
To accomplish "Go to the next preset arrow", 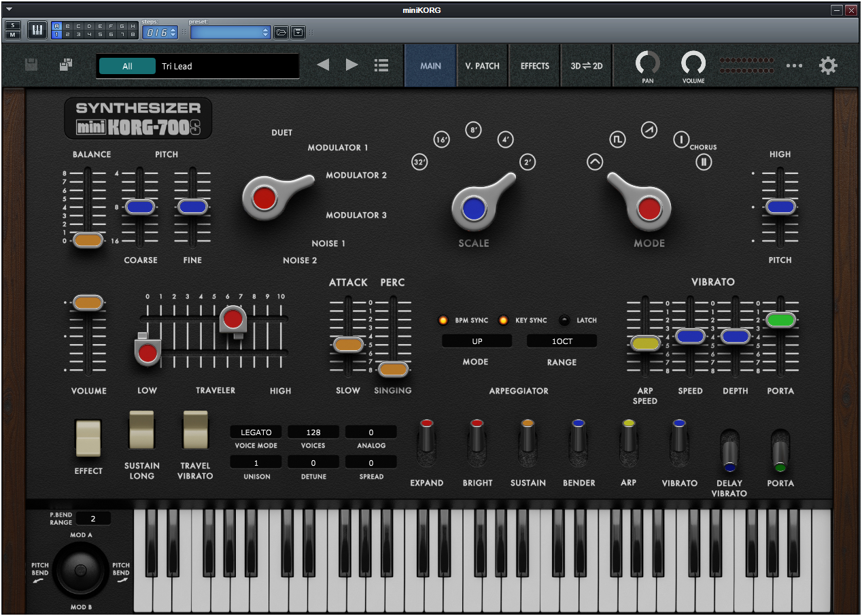I will (x=351, y=65).
